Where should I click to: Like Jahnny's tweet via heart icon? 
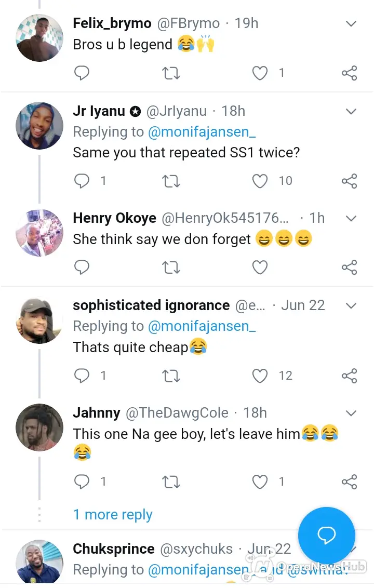coord(260,482)
